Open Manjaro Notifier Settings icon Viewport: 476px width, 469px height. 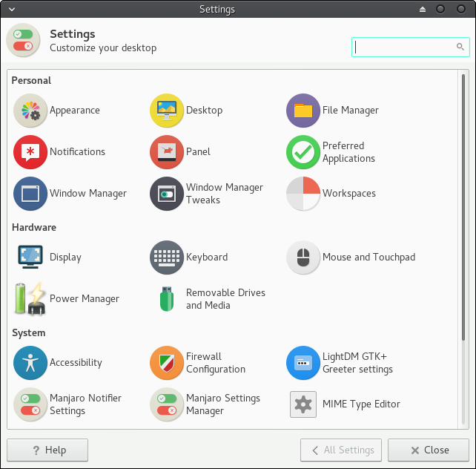pyautogui.click(x=30, y=404)
